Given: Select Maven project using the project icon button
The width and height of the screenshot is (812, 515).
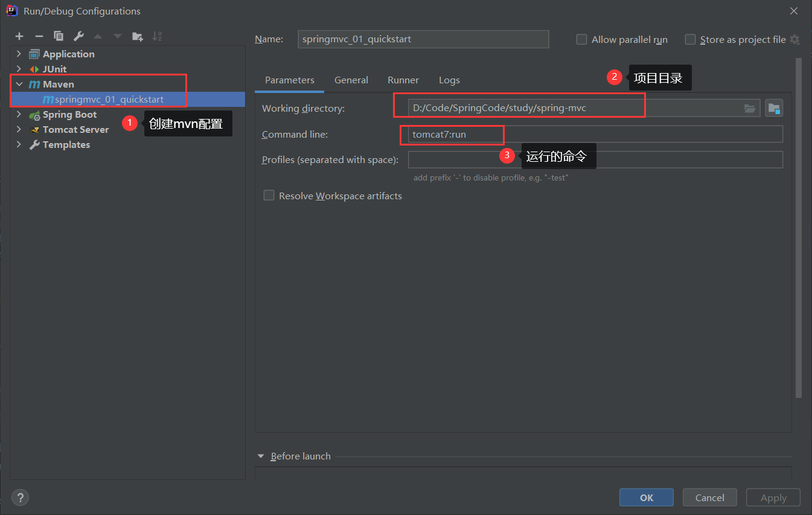Looking at the screenshot, I should (x=774, y=109).
